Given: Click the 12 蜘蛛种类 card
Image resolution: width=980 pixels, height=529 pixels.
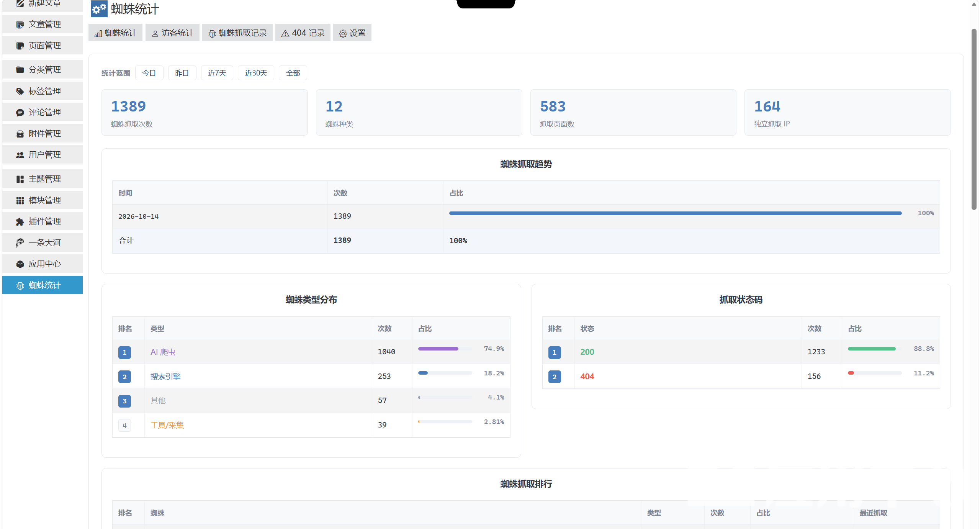Looking at the screenshot, I should pyautogui.click(x=419, y=113).
